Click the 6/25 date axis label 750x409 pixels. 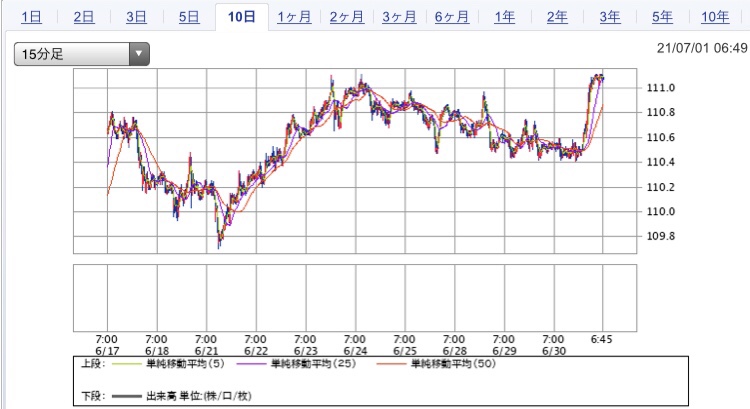(x=405, y=351)
